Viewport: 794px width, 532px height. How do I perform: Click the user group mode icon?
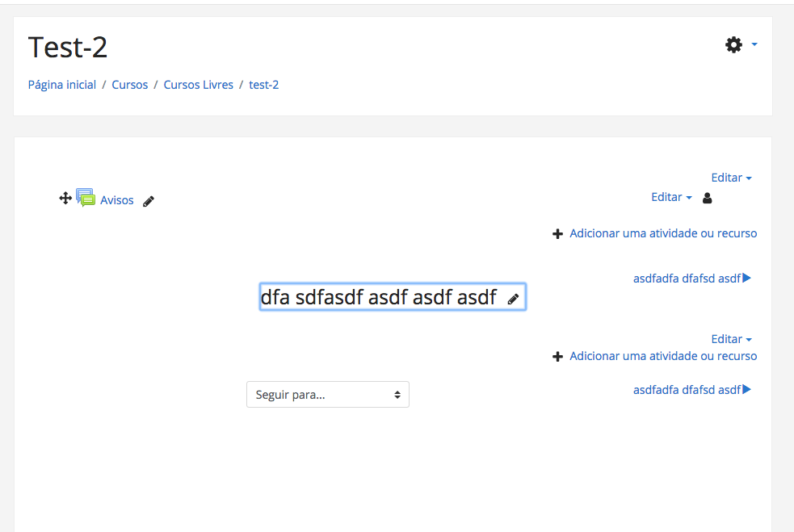click(x=708, y=198)
